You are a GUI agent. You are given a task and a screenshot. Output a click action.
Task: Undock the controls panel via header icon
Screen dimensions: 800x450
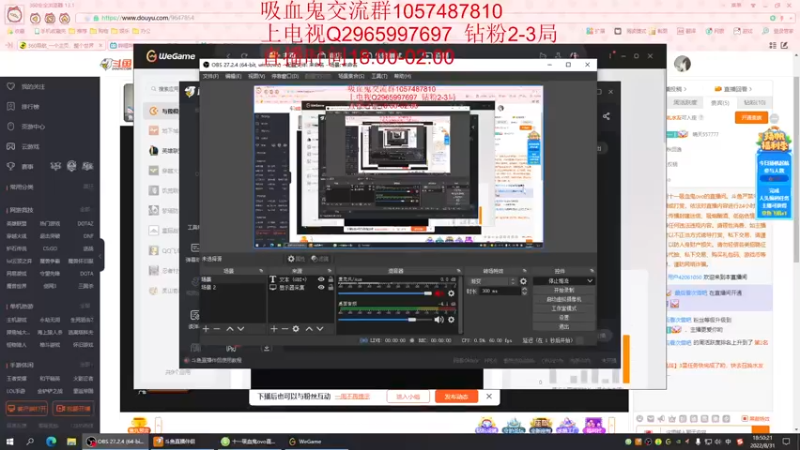coord(591,271)
